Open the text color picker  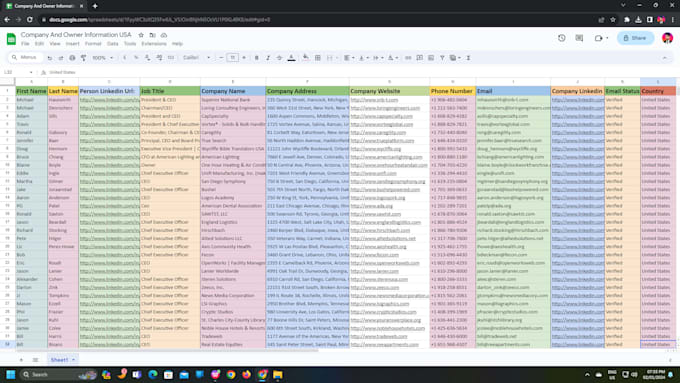291,58
